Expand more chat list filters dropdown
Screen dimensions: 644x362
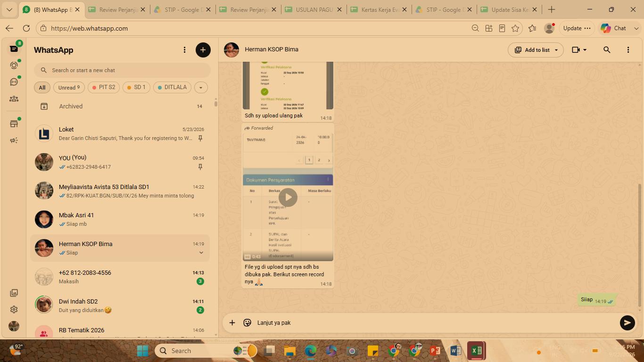coord(200,88)
